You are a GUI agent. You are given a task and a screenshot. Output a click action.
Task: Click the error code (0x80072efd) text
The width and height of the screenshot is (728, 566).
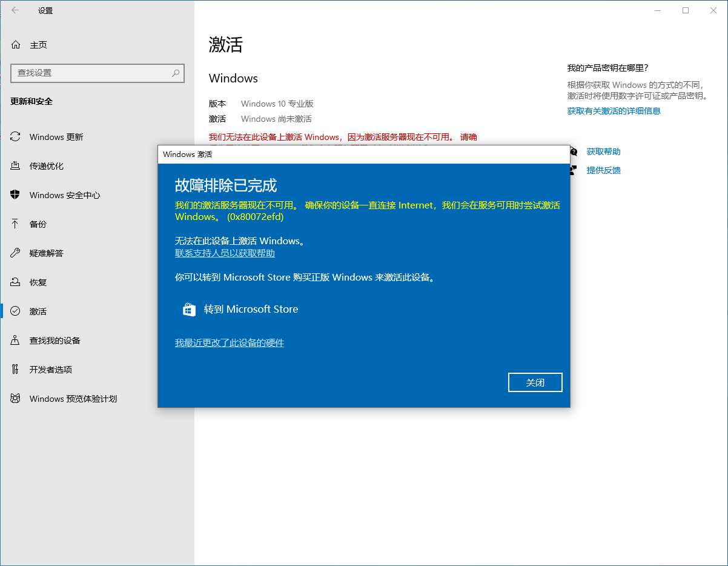click(255, 217)
